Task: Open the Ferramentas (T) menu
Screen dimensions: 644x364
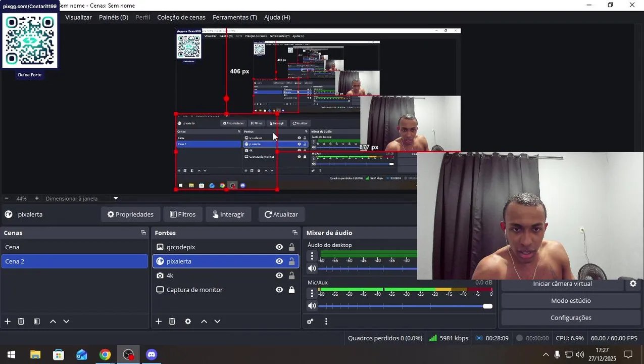Action: [x=235, y=17]
